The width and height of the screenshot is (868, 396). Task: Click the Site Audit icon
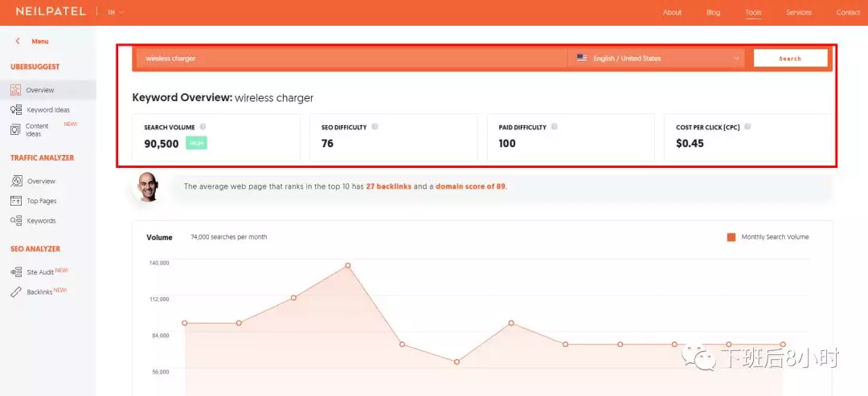(x=16, y=272)
